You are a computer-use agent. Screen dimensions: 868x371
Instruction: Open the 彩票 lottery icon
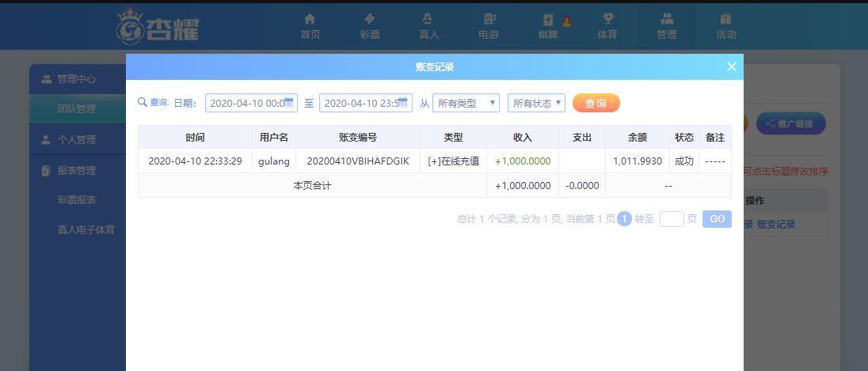pos(369,20)
